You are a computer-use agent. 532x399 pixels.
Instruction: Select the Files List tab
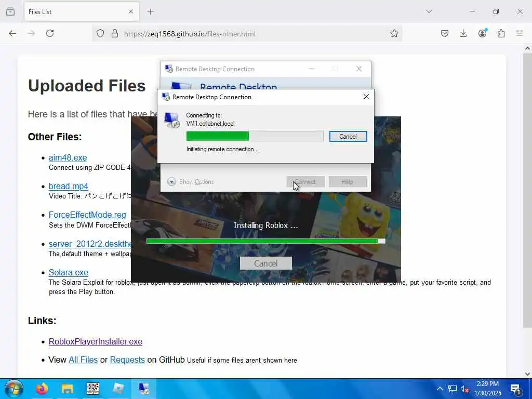point(82,12)
